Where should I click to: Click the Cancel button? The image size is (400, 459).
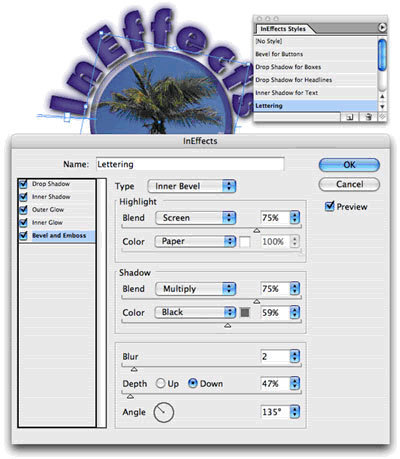pos(349,184)
